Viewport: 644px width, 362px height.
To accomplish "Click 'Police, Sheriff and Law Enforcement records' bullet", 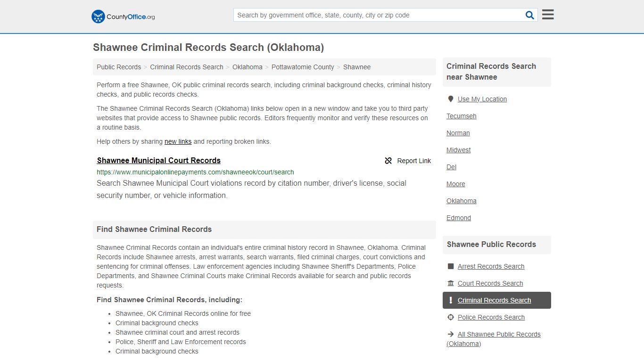I will click(181, 342).
